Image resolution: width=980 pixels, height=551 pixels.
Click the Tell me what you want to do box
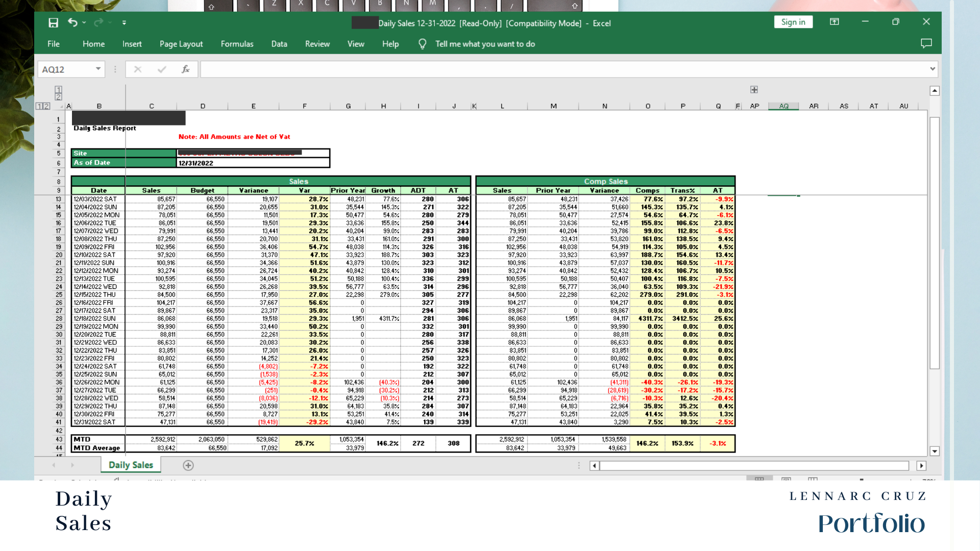pyautogui.click(x=485, y=44)
